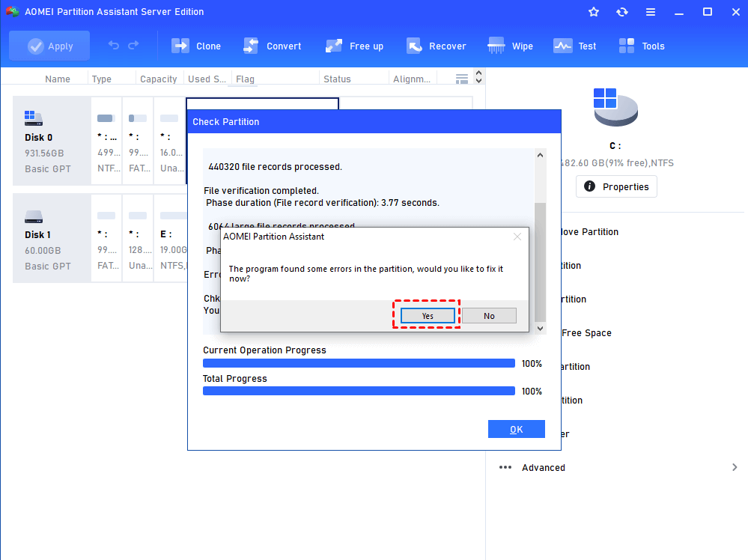Sort by the Type column header
This screenshot has width=748, height=560.
tap(102, 79)
